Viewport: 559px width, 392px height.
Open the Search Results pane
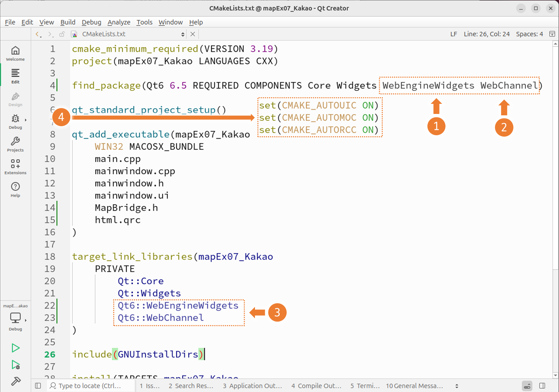[x=191, y=386]
